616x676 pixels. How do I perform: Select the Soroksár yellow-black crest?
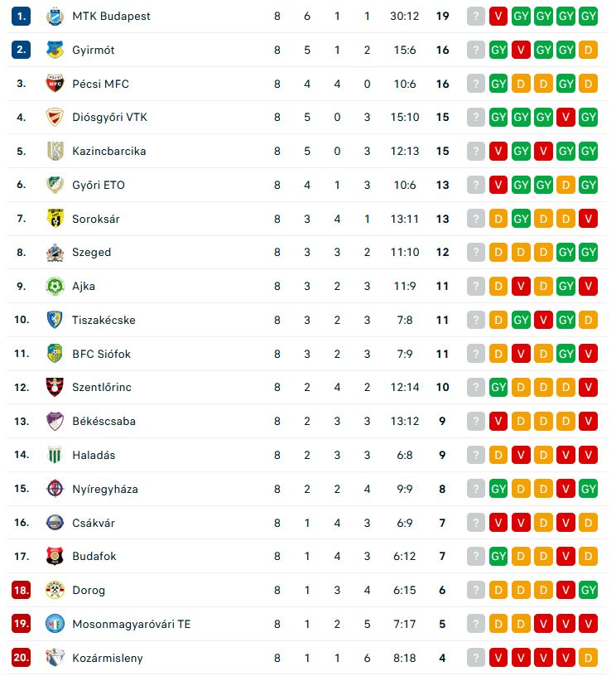[x=55, y=219]
